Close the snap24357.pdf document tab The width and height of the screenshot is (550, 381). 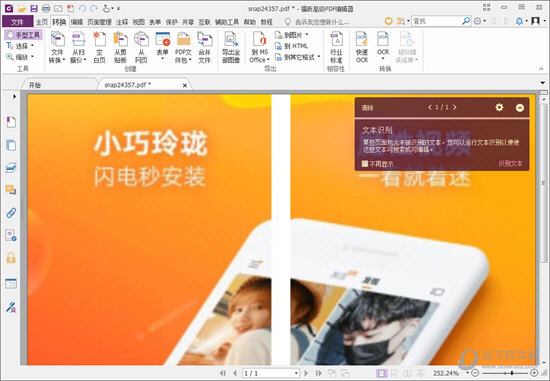pyautogui.click(x=185, y=85)
